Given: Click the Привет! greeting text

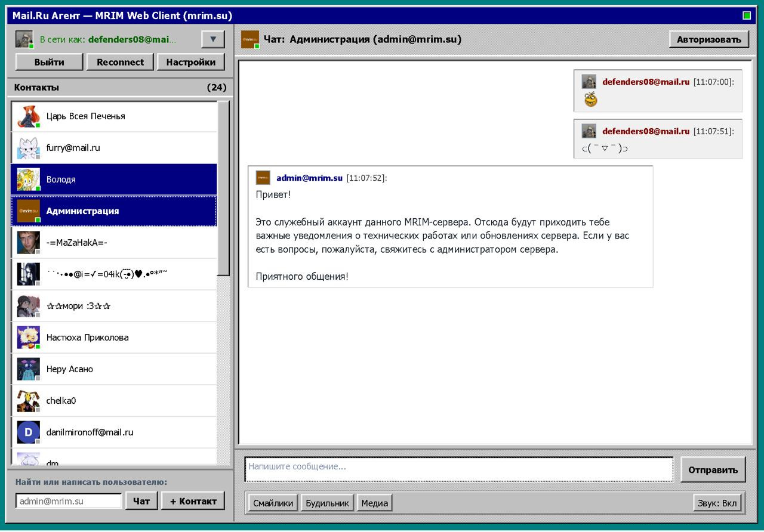Looking at the screenshot, I should point(273,194).
